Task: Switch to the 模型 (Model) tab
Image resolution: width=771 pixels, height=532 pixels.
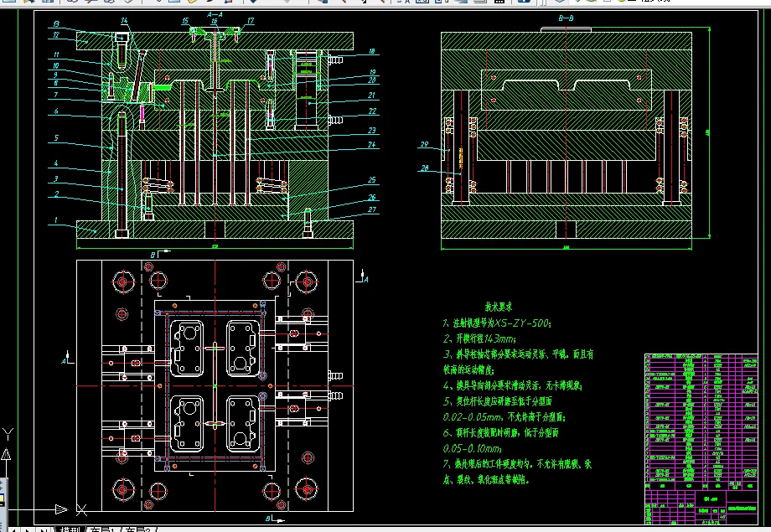Action: point(70,529)
